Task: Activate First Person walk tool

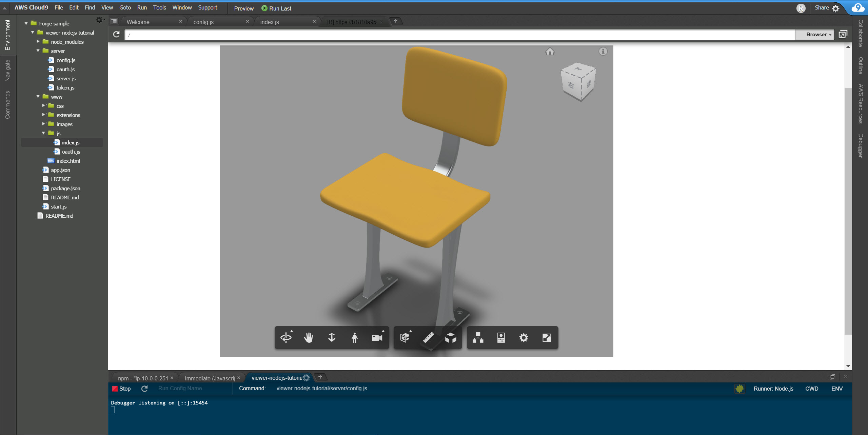Action: pos(354,337)
